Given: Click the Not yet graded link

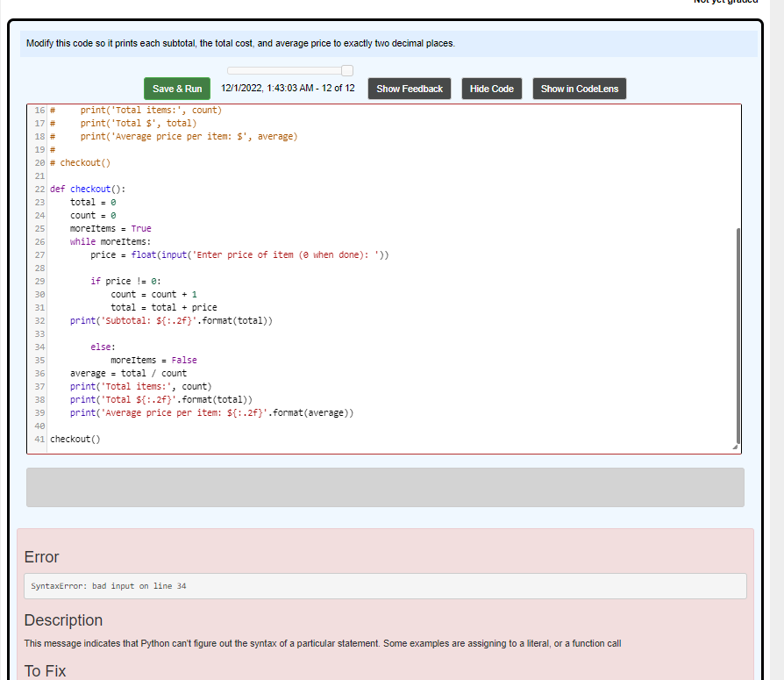Looking at the screenshot, I should click(725, 4).
